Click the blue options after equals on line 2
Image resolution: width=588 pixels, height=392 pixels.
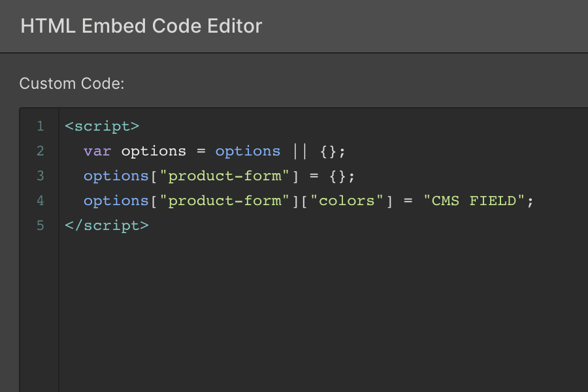pos(248,152)
